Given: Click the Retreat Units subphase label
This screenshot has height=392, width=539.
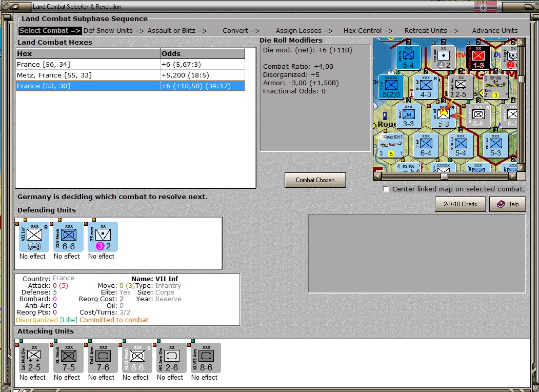Looking at the screenshot, I should point(431,31).
